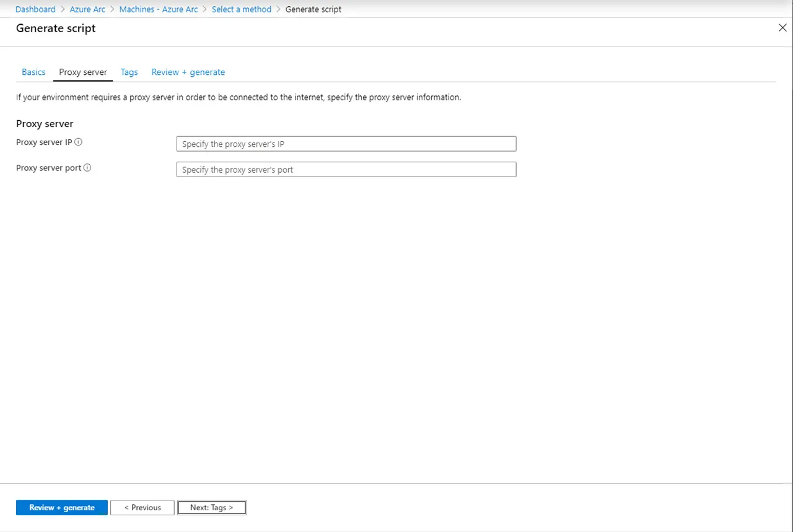
Task: Go to the Review + generate tab
Action: coord(188,72)
